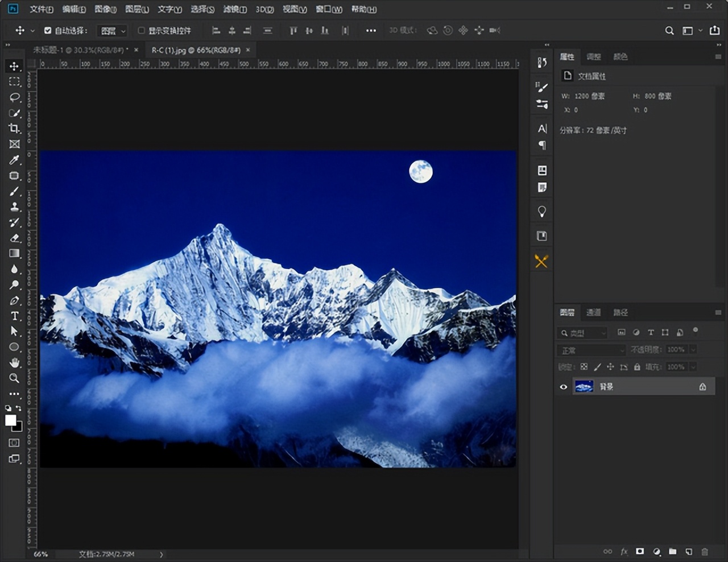Screen dimensions: 728x562
Task: Open the 图层 auto-select dropdown
Action: pos(112,31)
